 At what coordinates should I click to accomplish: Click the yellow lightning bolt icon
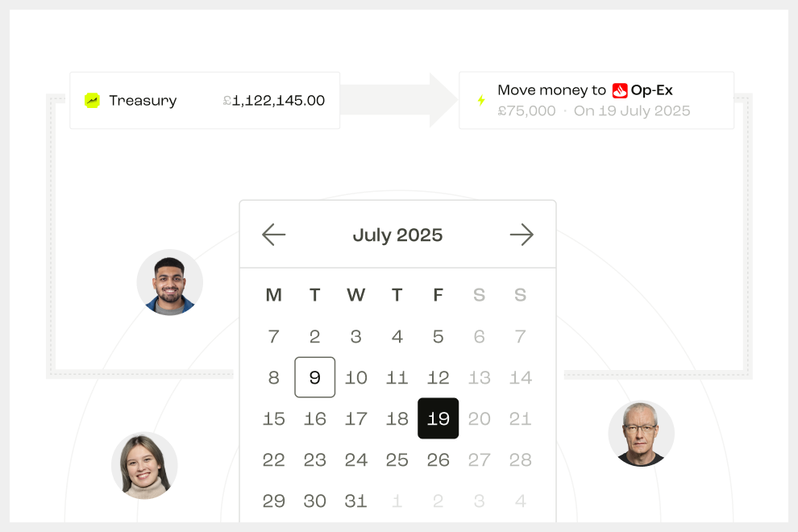[x=481, y=100]
